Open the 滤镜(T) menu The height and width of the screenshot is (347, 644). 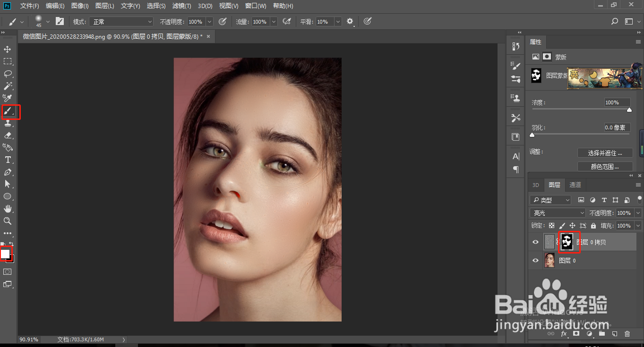tap(181, 6)
